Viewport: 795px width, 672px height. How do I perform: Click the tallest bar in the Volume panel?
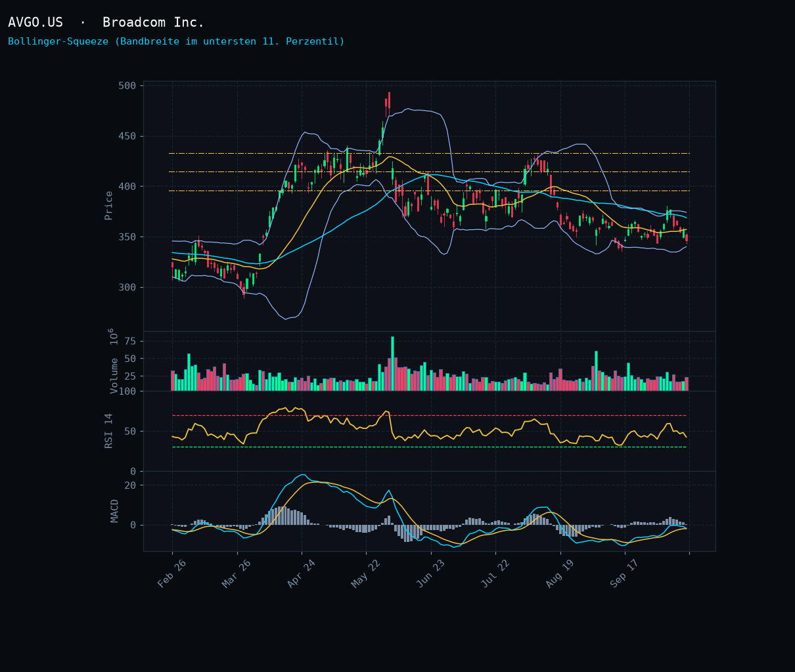392,364
